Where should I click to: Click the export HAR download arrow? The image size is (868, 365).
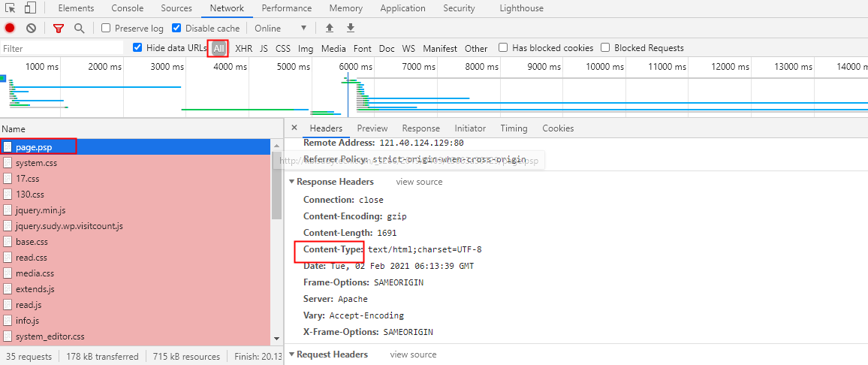[350, 29]
